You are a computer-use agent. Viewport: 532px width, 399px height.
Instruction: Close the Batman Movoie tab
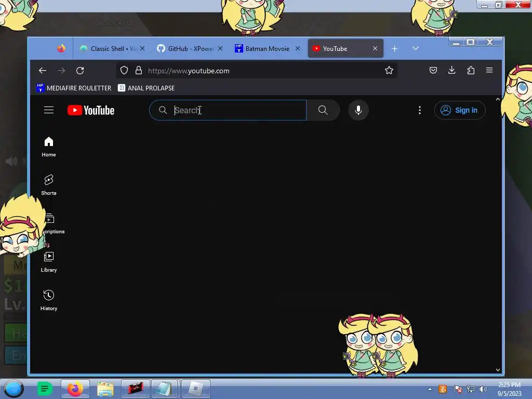click(x=298, y=48)
